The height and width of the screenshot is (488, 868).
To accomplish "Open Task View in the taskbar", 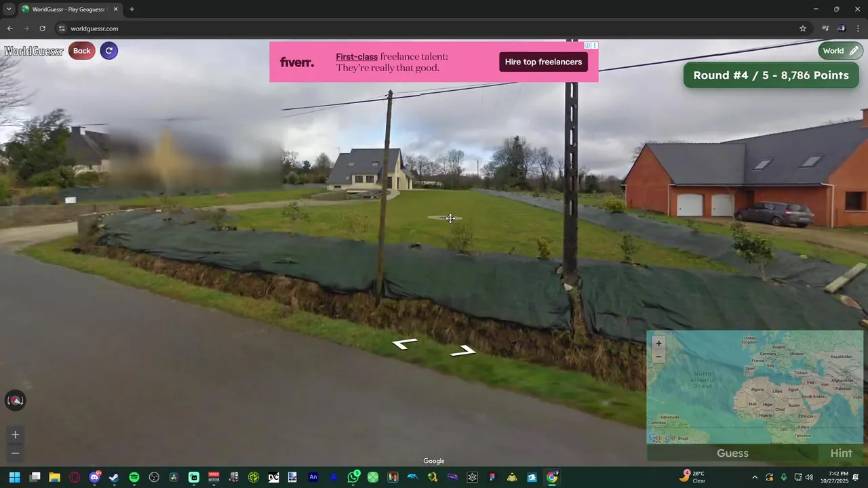I will 35,477.
